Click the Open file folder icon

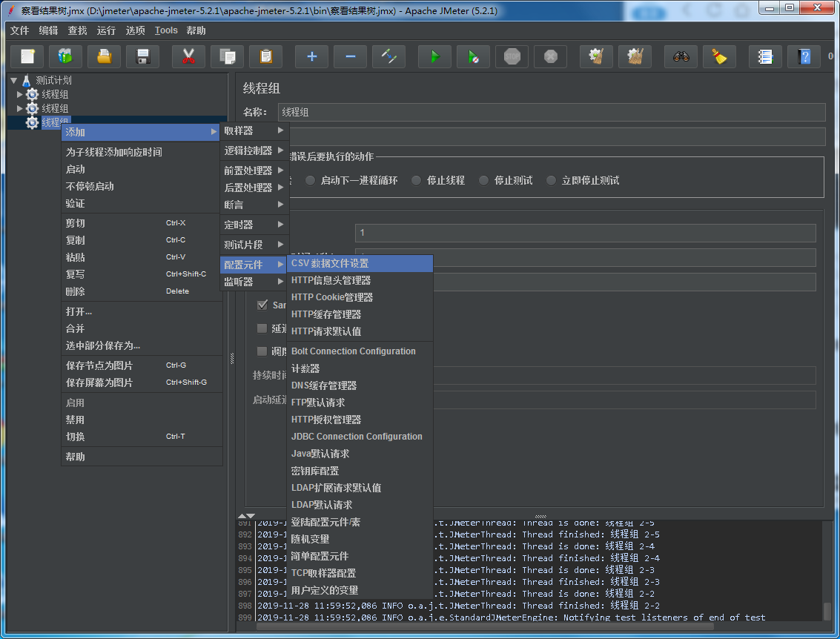coord(104,56)
